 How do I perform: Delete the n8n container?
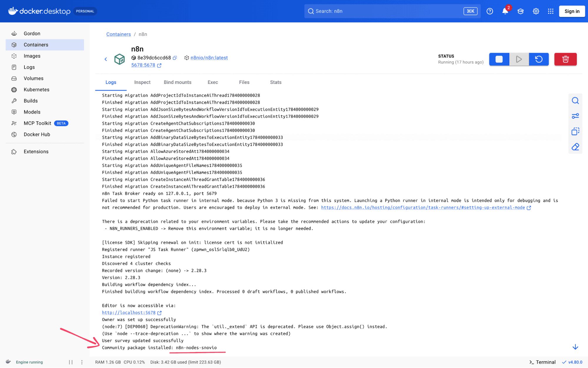tap(565, 59)
